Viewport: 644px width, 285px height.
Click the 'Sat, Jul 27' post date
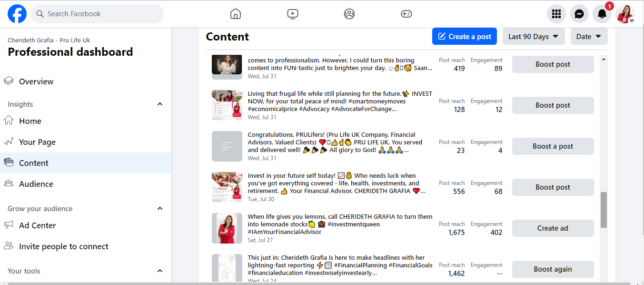point(260,240)
